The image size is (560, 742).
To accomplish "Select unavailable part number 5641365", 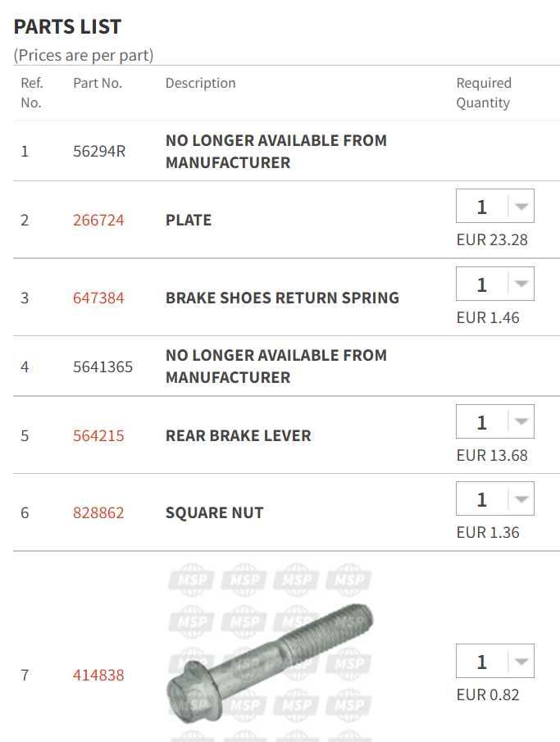I will pyautogui.click(x=102, y=366).
